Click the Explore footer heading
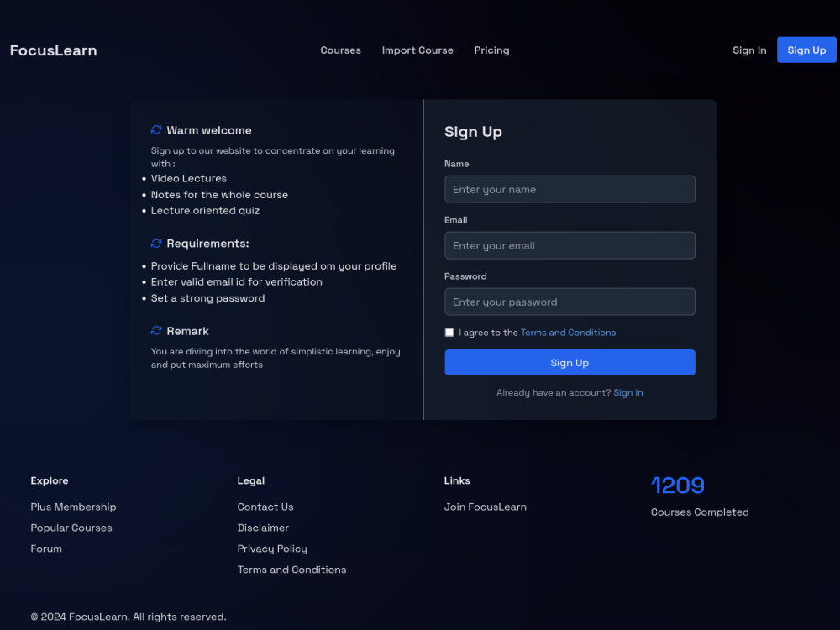Image resolution: width=840 pixels, height=630 pixels. [50, 481]
